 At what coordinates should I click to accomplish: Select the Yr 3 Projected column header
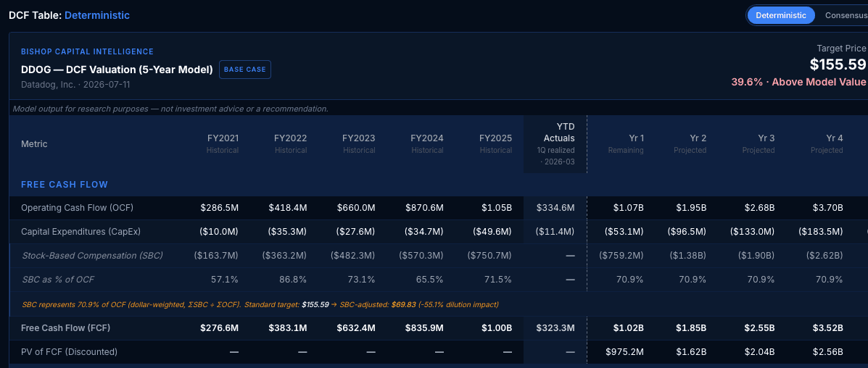tap(759, 144)
